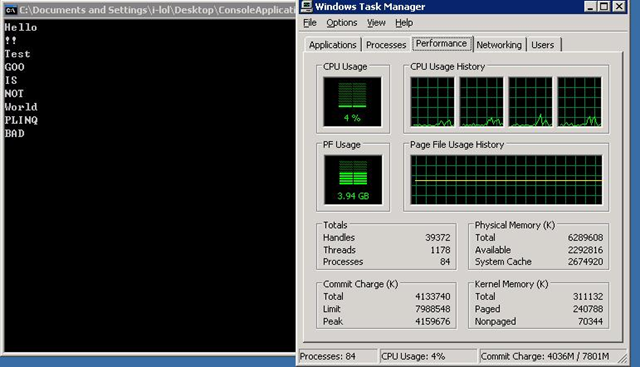Click the Test line in the console

pyautogui.click(x=18, y=54)
